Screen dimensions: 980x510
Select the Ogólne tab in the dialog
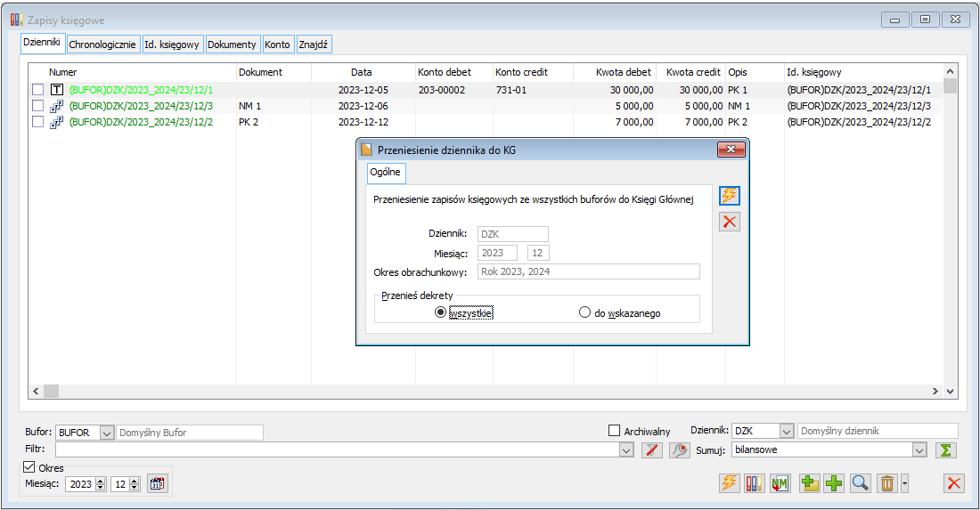click(x=385, y=173)
